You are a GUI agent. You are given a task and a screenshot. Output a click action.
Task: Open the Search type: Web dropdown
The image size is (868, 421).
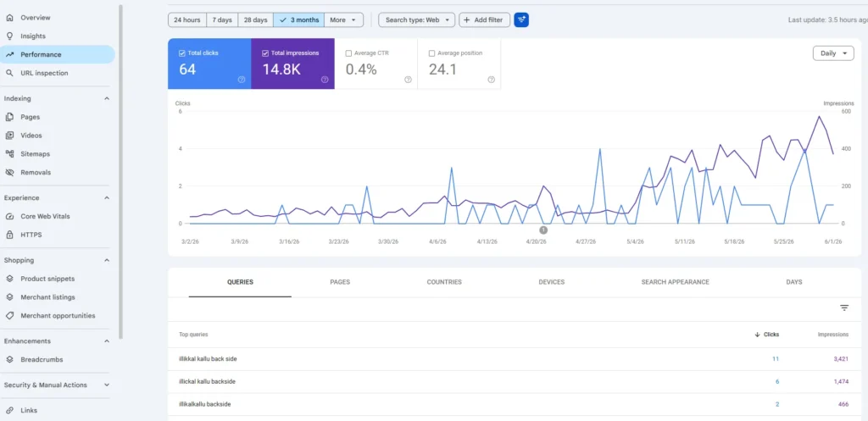[417, 20]
